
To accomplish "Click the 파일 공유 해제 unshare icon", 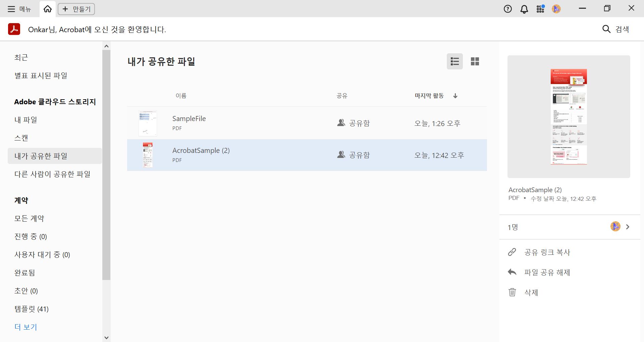I will [512, 272].
